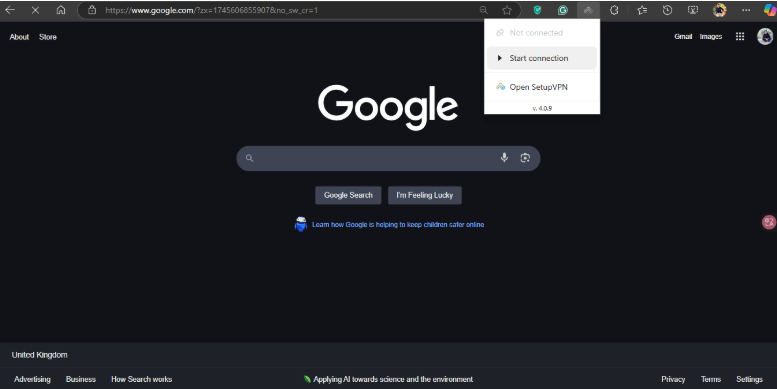
Task: Click the pink floating icon at right edge
Action: [769, 222]
